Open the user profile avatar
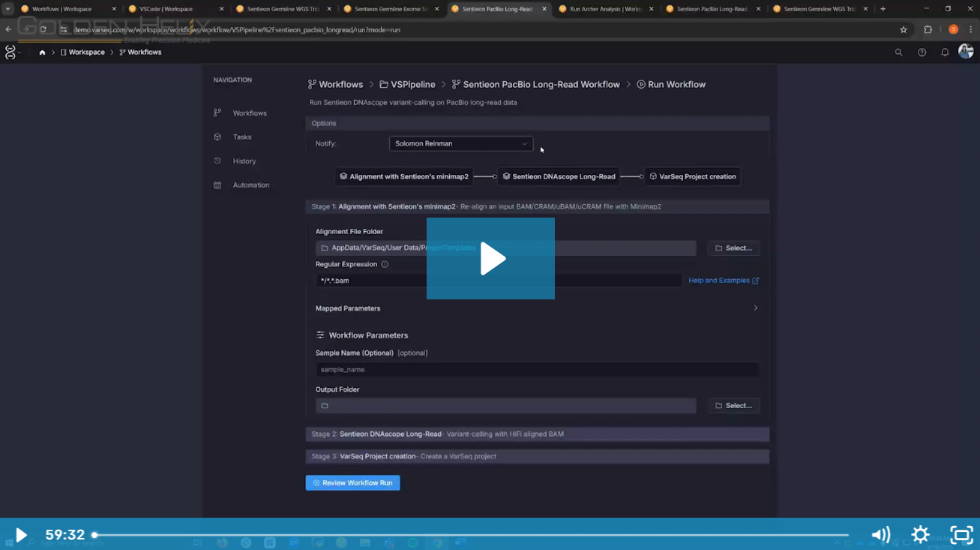The width and height of the screenshot is (980, 550). pos(966,52)
